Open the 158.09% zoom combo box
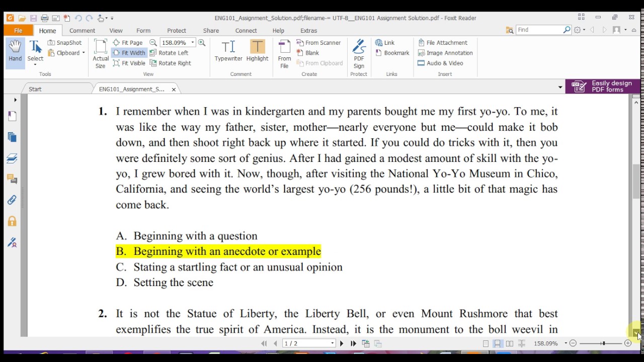This screenshot has width=644, height=362. point(178,43)
